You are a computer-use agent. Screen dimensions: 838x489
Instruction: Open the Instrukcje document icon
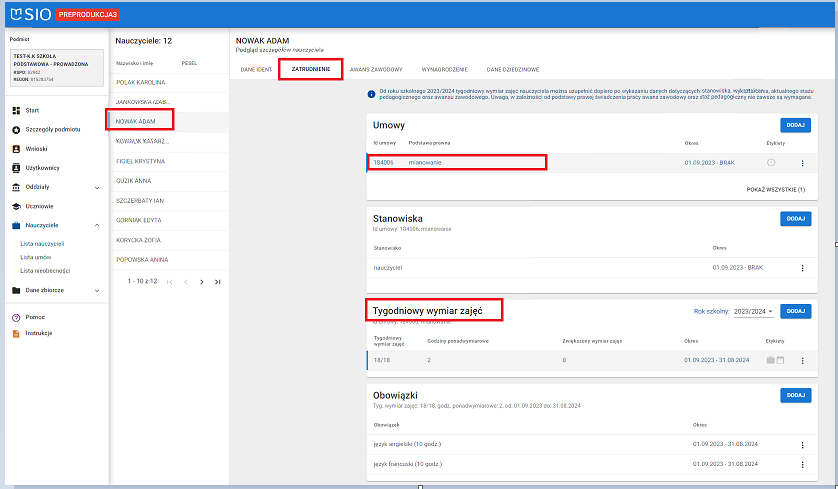point(15,333)
